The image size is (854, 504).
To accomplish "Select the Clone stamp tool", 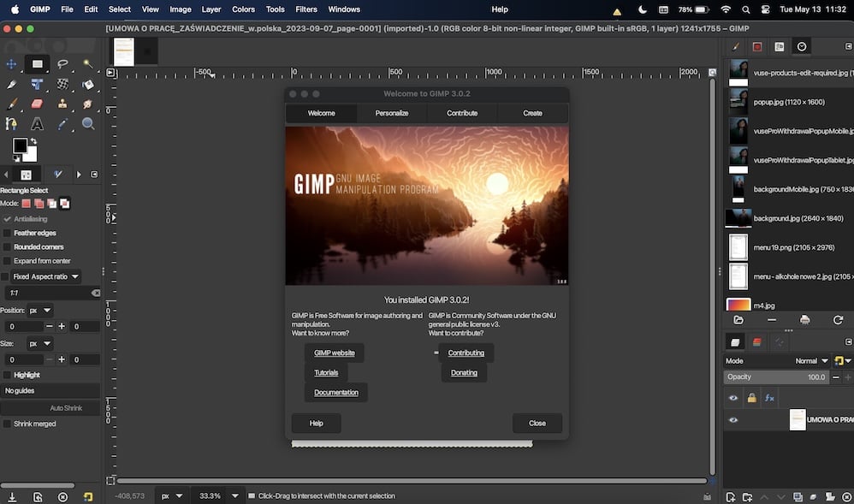I will point(62,104).
